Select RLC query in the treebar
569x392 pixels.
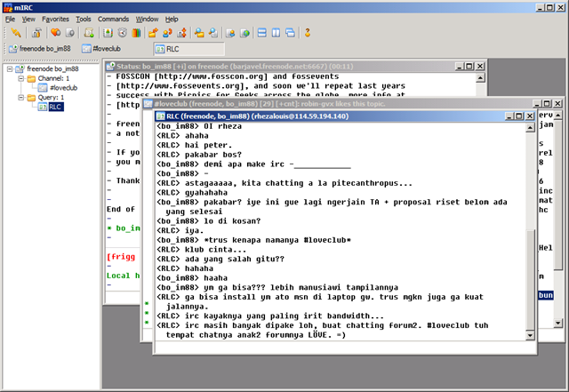click(x=55, y=107)
